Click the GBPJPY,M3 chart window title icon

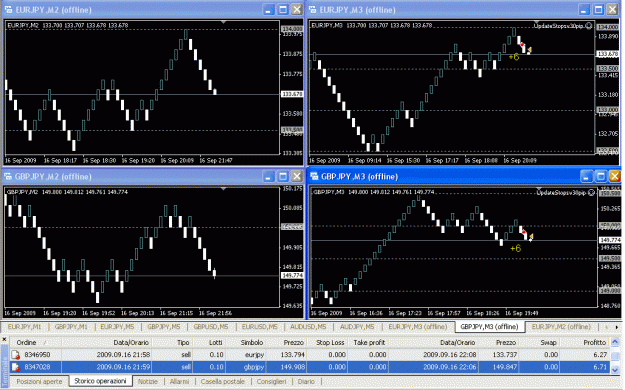pos(314,176)
